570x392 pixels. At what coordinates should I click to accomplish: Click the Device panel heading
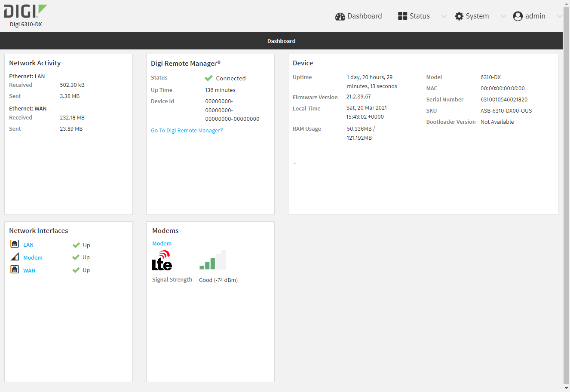click(x=303, y=63)
